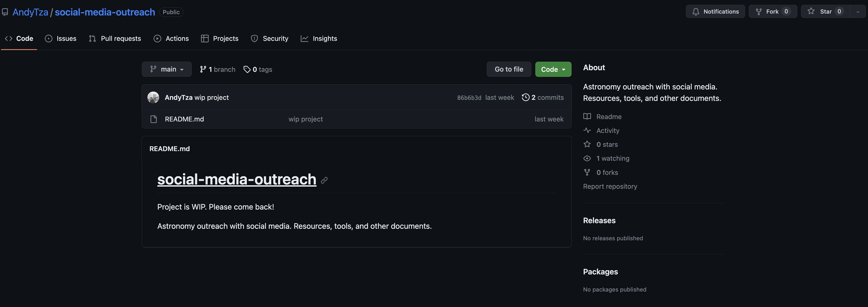
Task: Open wip project message in README.md row
Action: coord(306,119)
